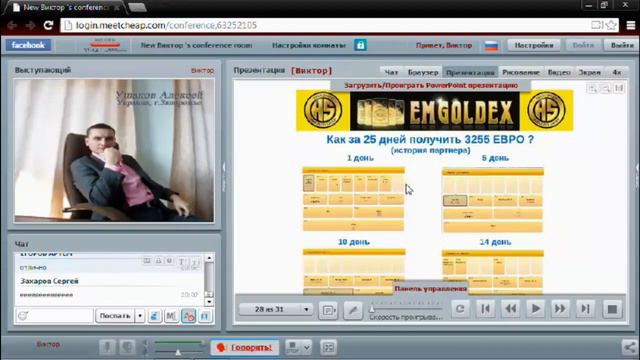
Task: Open the Послать dropdown arrow
Action: (140, 316)
